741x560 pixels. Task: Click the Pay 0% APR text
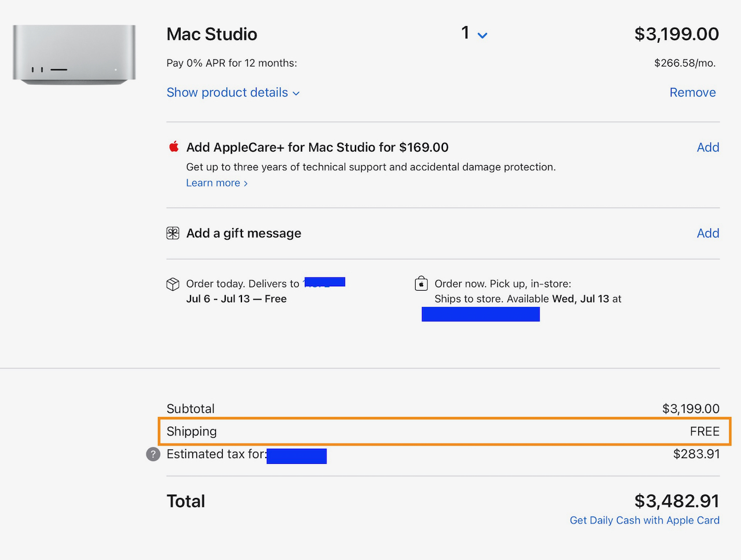pos(232,63)
